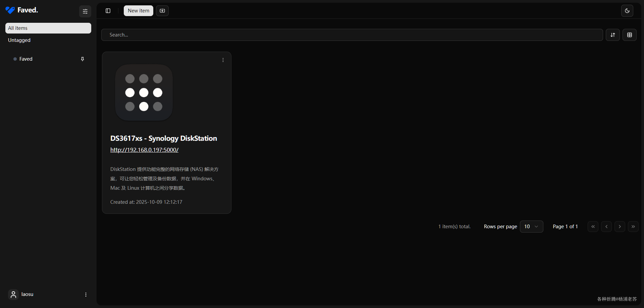The height and width of the screenshot is (308, 644).
Task: Open the laosu user options menu
Action: click(86, 295)
